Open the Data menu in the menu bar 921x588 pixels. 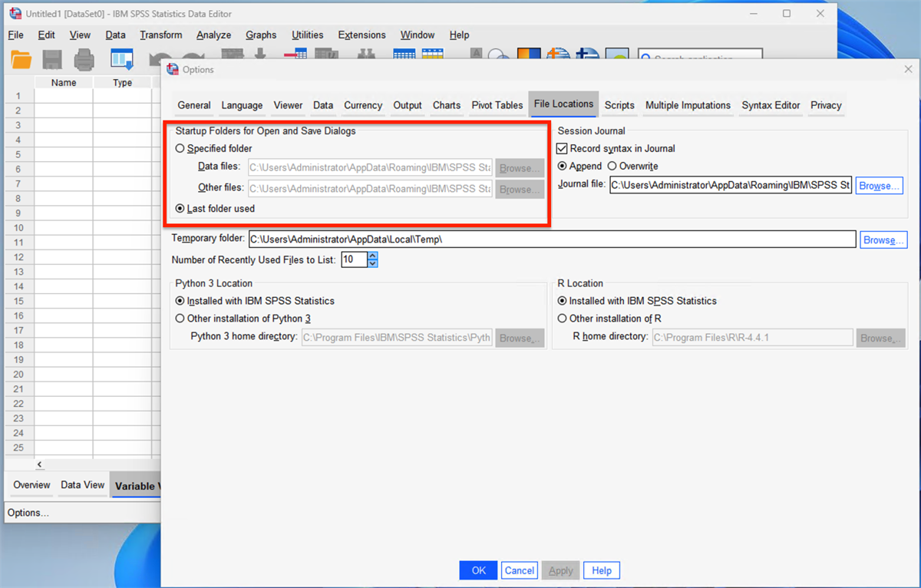click(x=115, y=35)
